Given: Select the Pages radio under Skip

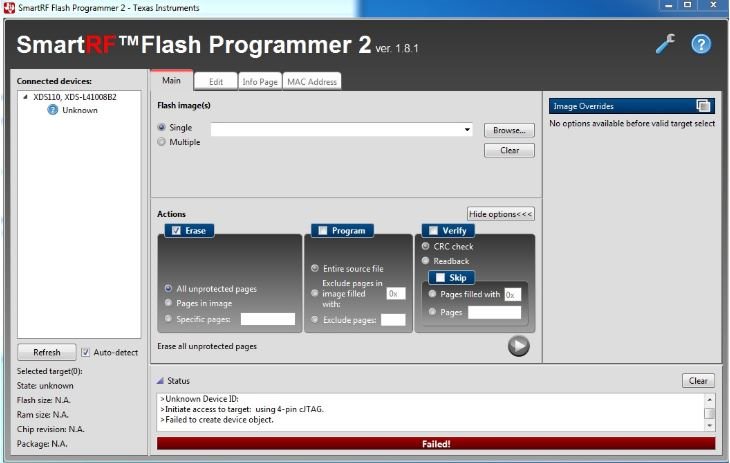Looking at the screenshot, I should pos(432,312).
